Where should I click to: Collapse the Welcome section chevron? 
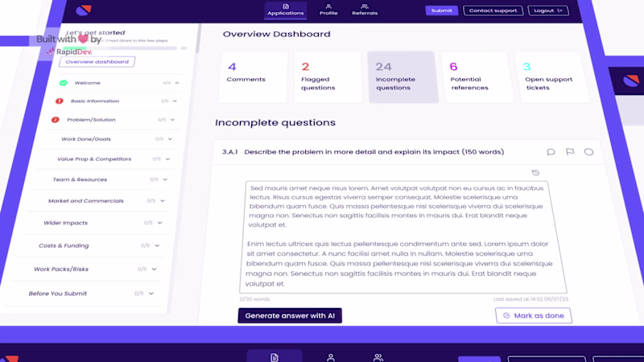click(x=177, y=83)
